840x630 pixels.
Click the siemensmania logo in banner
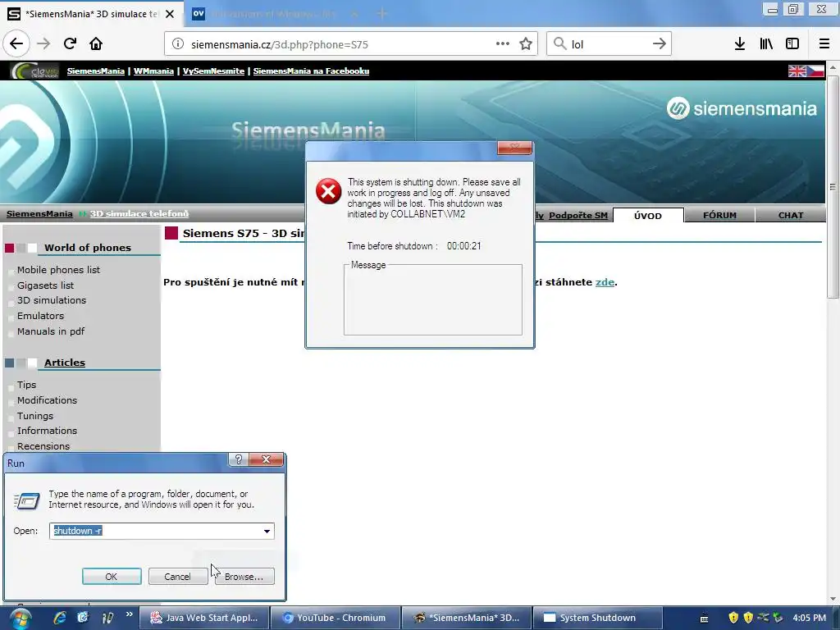742,108
